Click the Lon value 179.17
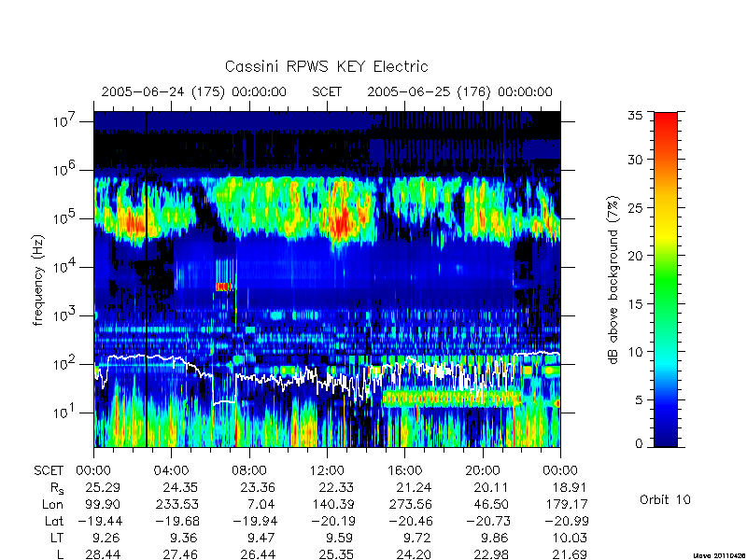This screenshot has height=560, width=747. click(567, 504)
